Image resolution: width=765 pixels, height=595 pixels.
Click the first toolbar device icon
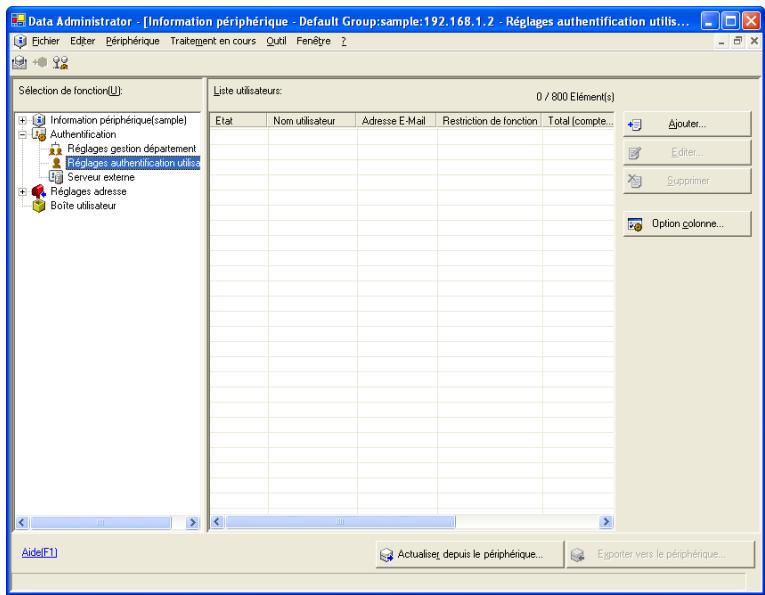(x=20, y=62)
